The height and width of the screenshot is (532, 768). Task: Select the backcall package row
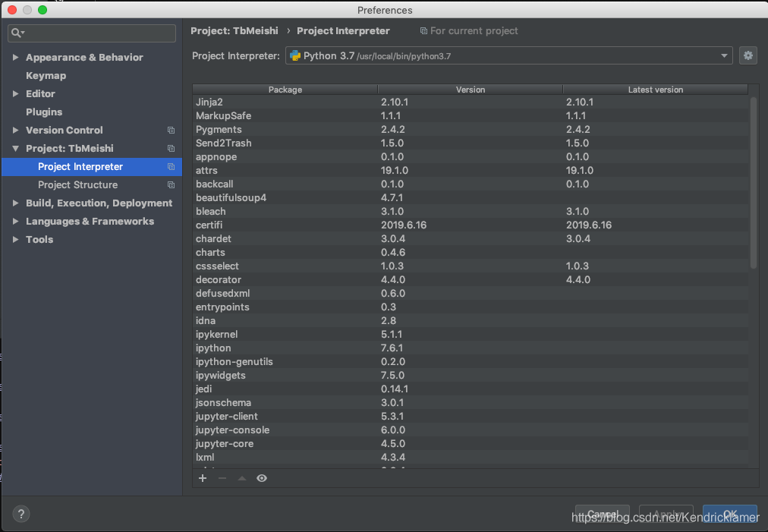(471, 184)
